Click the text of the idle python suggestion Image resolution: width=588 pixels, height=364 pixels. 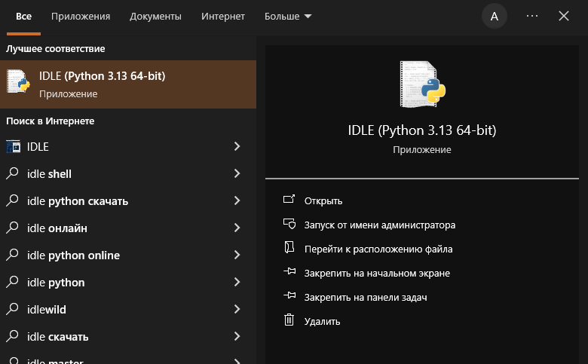pyautogui.click(x=56, y=283)
